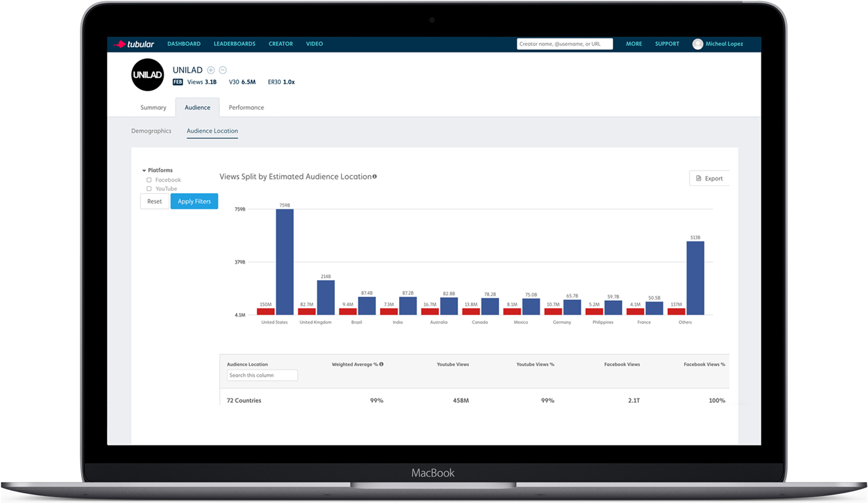Click the United Kingdom axis label
This screenshot has height=503, width=868.
coord(315,322)
